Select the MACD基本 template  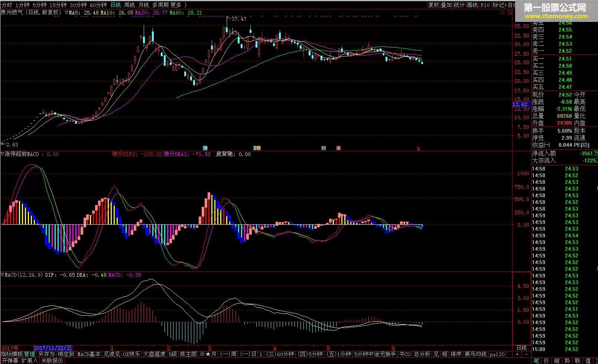[89, 354]
